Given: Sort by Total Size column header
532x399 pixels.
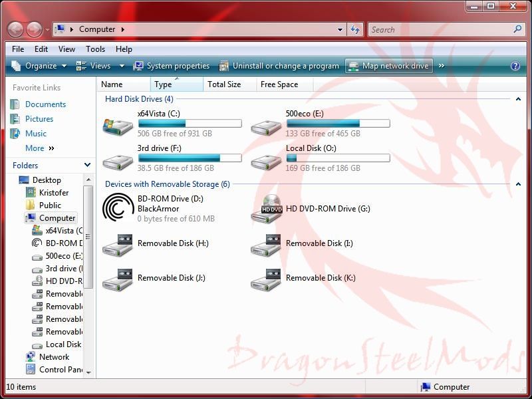Looking at the screenshot, I should tap(229, 84).
